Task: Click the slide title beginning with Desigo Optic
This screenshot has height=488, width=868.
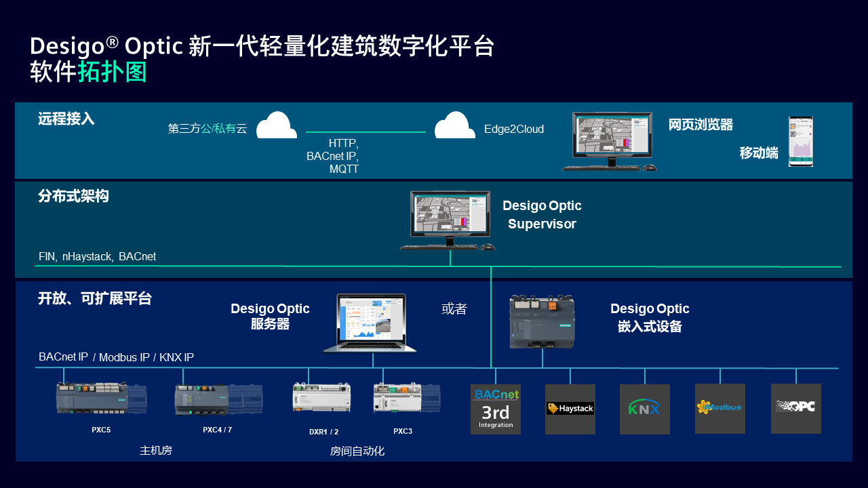Action: click(262, 46)
